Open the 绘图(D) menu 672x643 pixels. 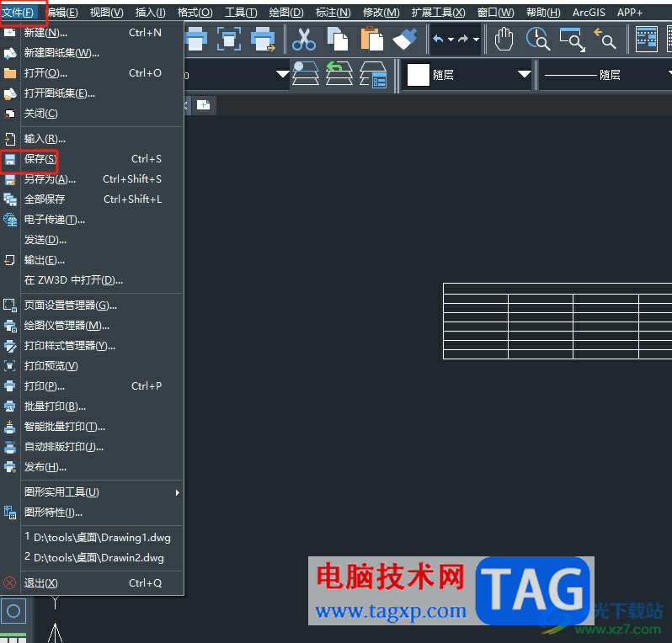[286, 13]
